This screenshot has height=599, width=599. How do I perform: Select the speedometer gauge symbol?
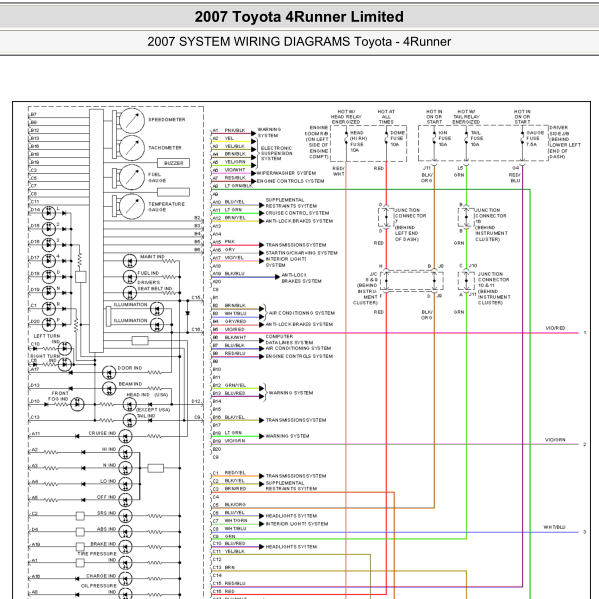pos(132,121)
